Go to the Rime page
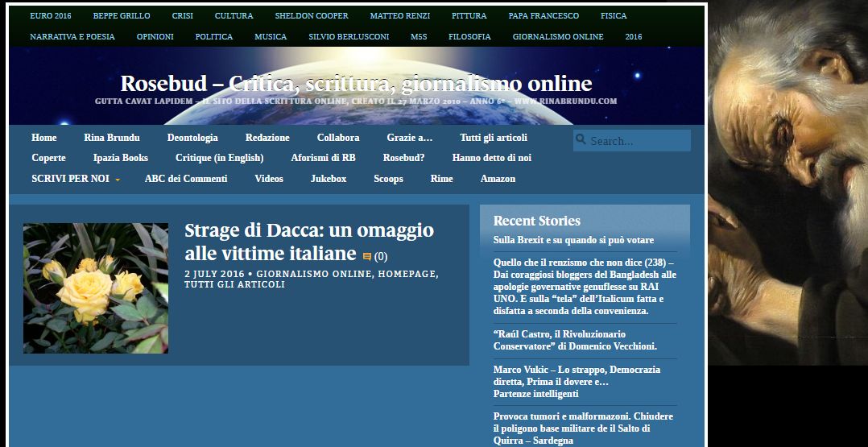Screen dimensions: 868x447 pos(442,179)
